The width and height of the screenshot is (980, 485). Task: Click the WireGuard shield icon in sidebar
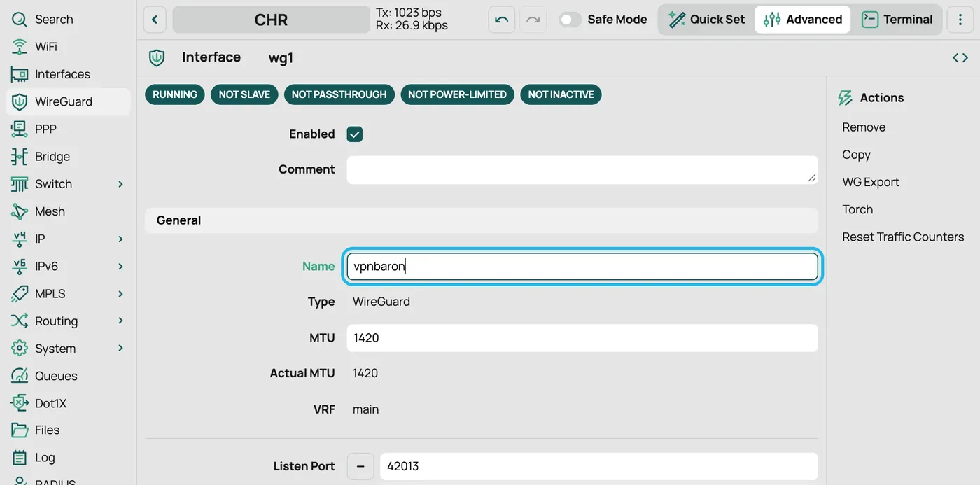(x=20, y=101)
